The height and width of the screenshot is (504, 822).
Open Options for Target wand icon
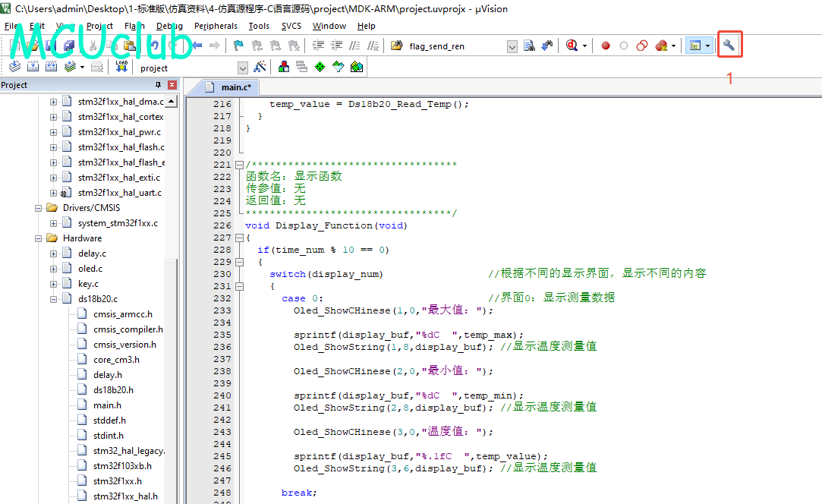click(260, 67)
